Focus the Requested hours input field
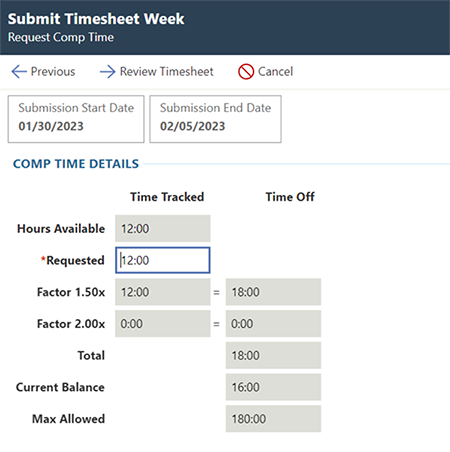The image size is (450, 452). coord(163,260)
